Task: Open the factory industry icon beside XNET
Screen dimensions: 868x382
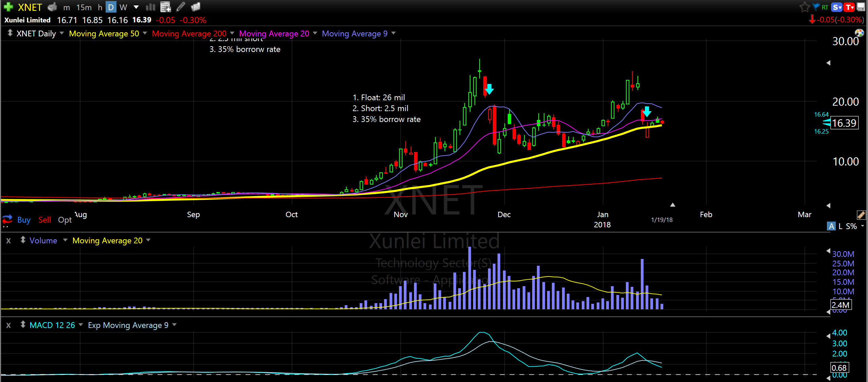Action: click(x=52, y=7)
